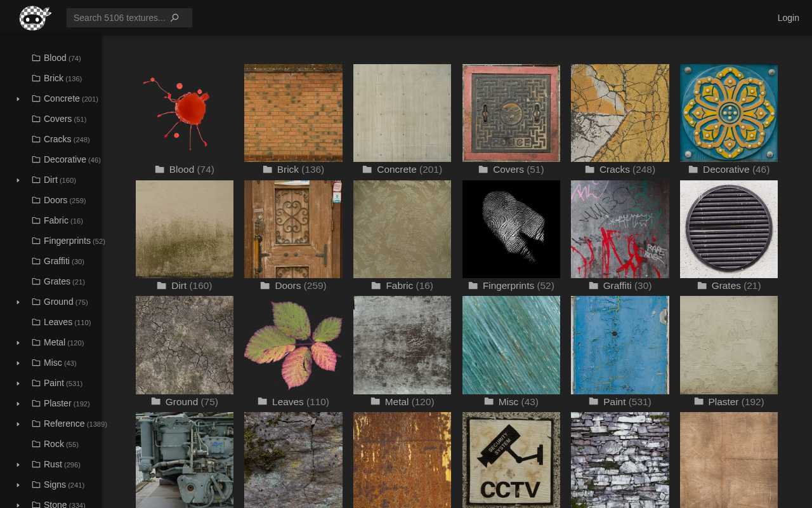Click inside the texture search field

121,18
